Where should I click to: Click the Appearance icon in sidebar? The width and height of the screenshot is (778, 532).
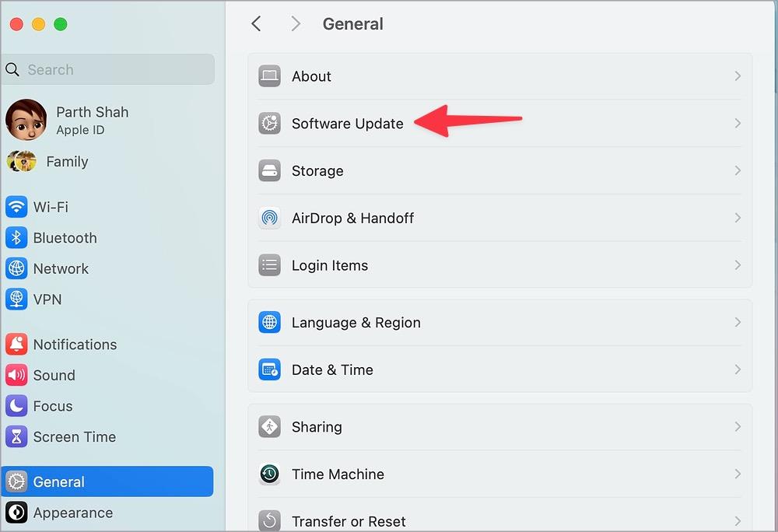[16, 513]
